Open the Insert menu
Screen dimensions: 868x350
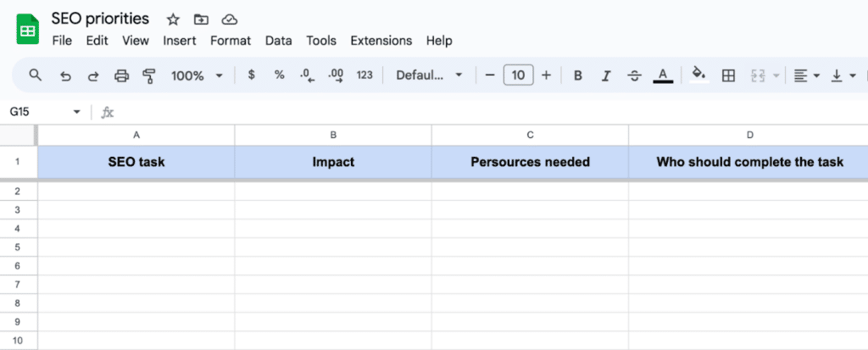pyautogui.click(x=180, y=41)
